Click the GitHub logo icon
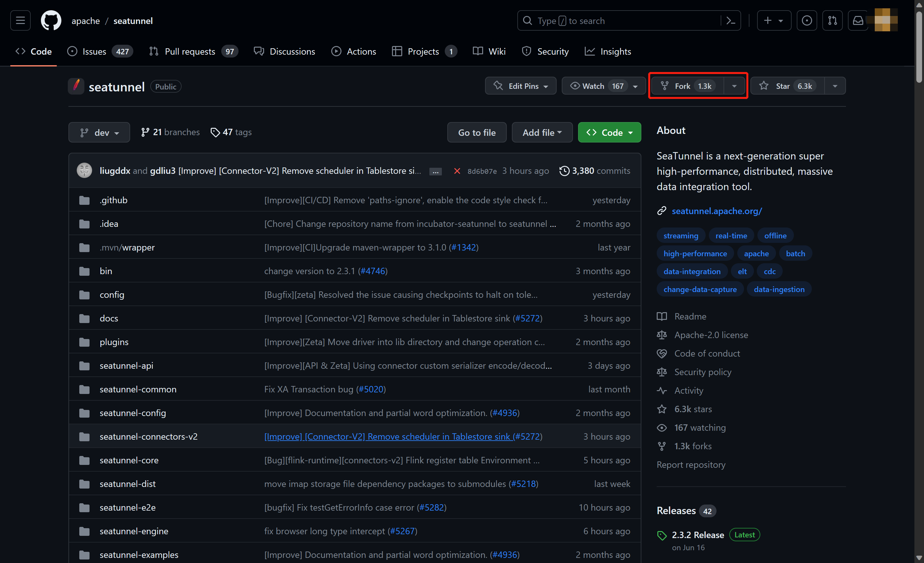 (51, 21)
